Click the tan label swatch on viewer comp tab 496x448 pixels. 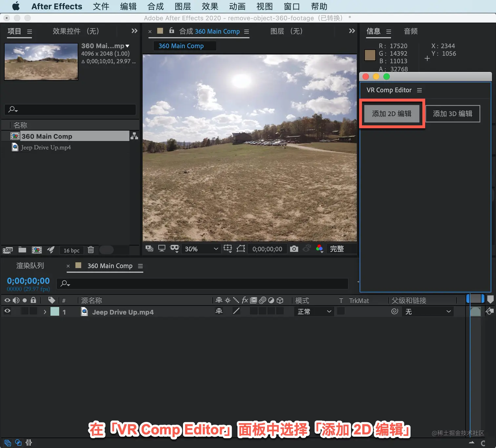(160, 31)
